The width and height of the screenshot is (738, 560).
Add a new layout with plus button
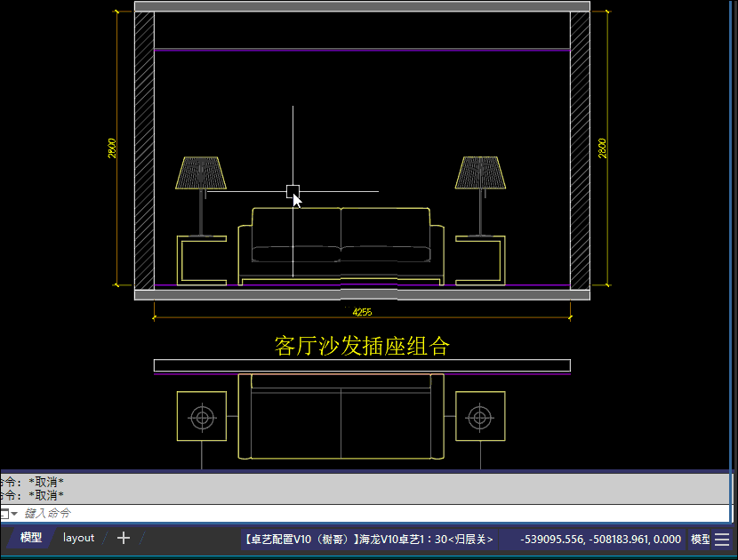pyautogui.click(x=124, y=538)
